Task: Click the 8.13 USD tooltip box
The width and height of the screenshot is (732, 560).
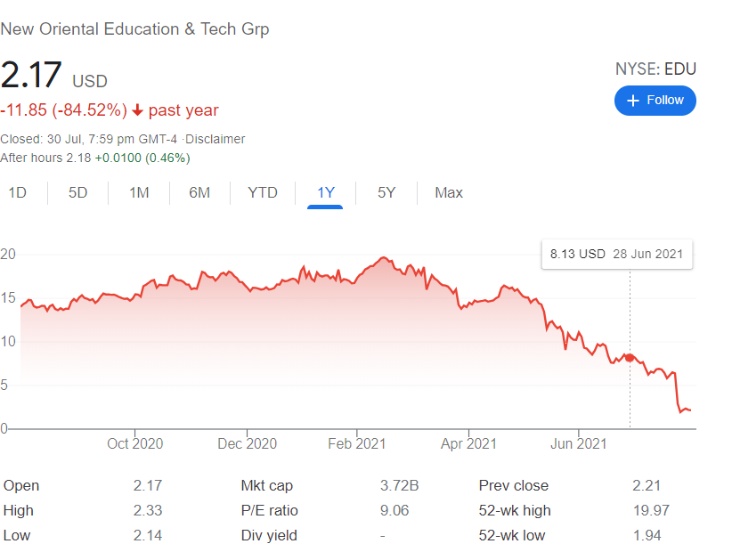Action: (616, 254)
